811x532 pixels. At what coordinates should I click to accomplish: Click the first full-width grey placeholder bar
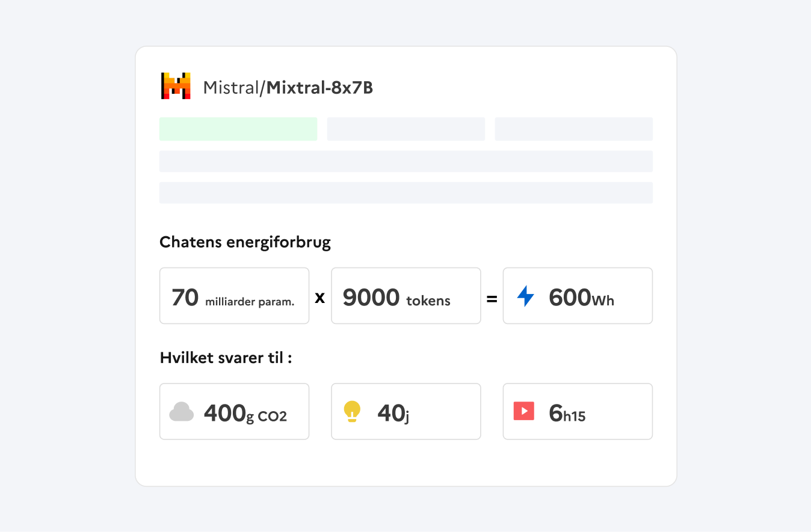(406, 161)
